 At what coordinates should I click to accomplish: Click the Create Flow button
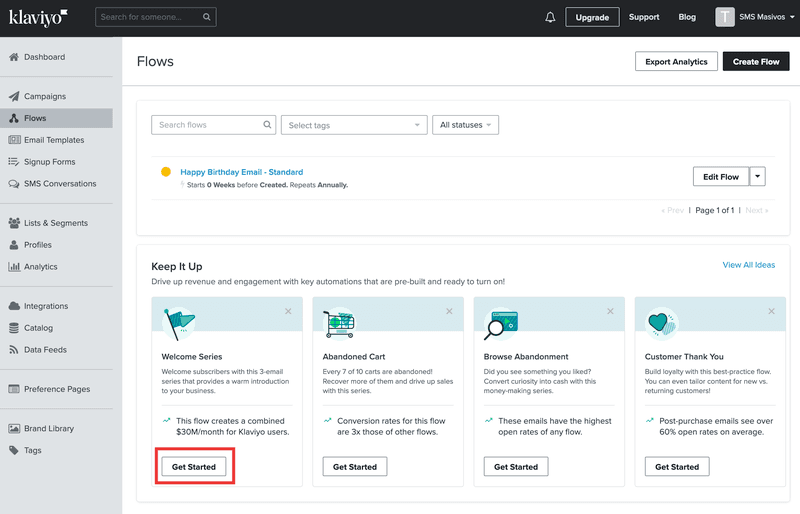click(x=755, y=62)
